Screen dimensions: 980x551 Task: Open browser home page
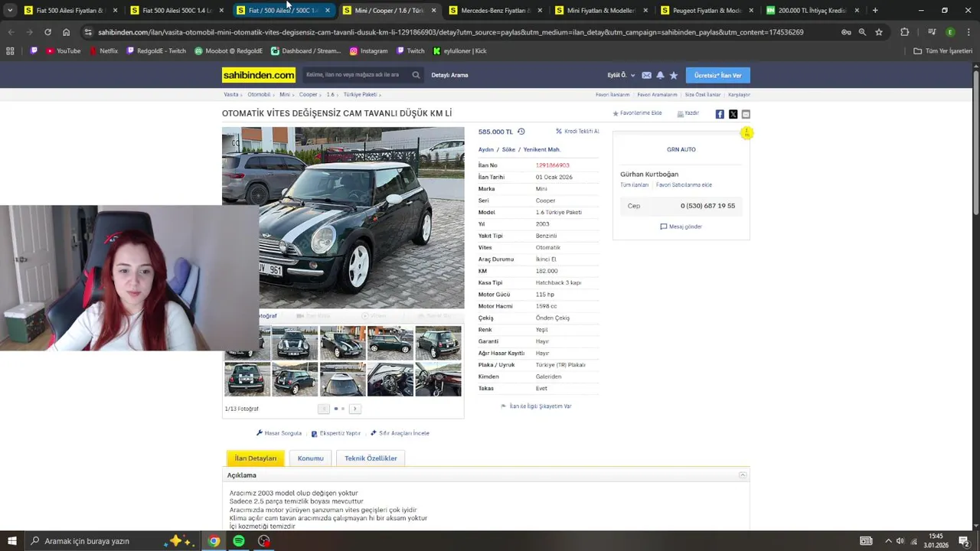(66, 32)
